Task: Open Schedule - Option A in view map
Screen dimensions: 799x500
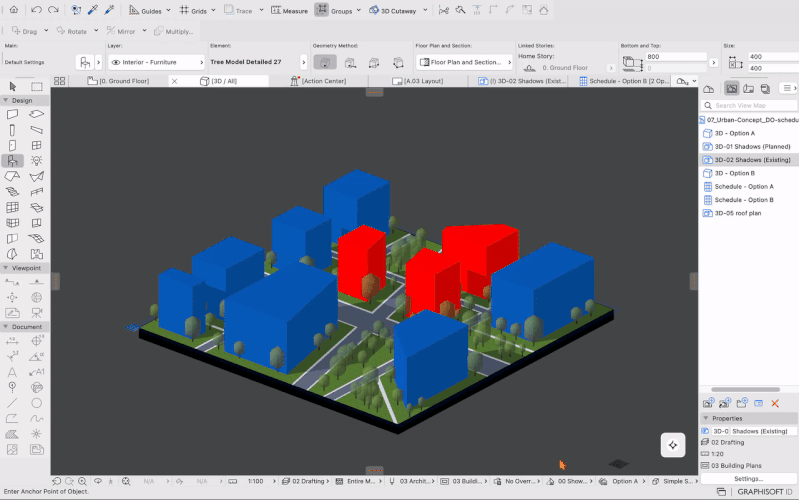Action: tap(743, 187)
